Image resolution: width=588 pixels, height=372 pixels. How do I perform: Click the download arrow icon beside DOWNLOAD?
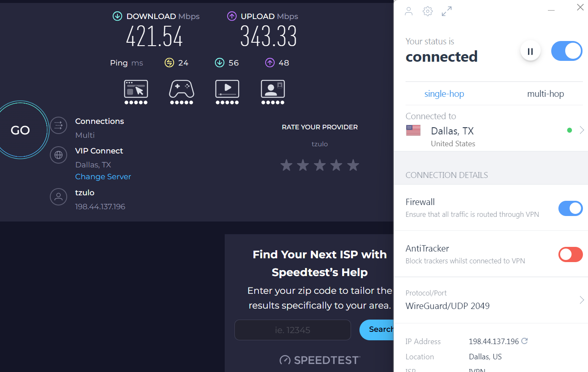(117, 16)
